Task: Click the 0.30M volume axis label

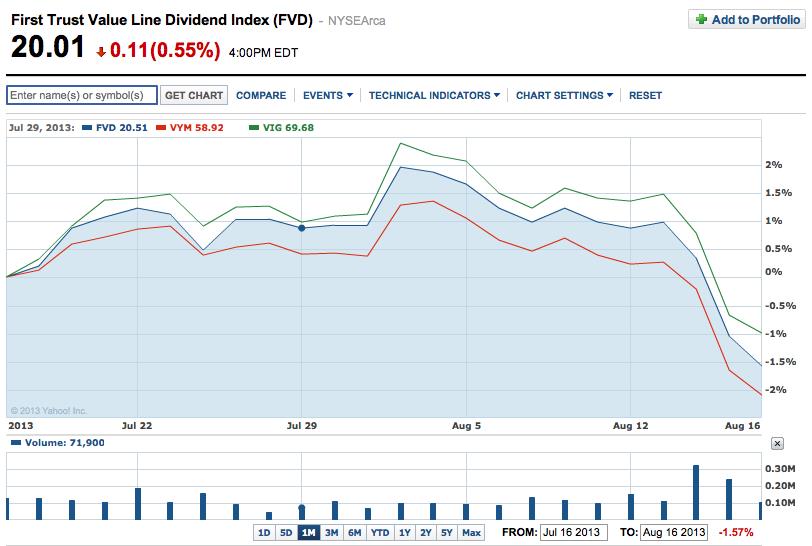Action: click(780, 469)
